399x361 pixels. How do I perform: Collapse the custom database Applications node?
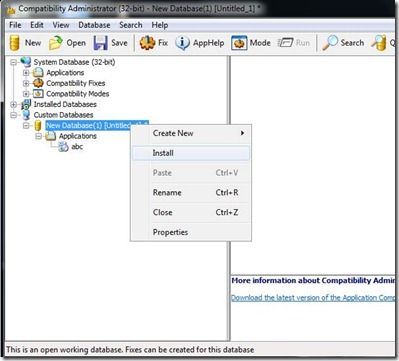coord(39,136)
